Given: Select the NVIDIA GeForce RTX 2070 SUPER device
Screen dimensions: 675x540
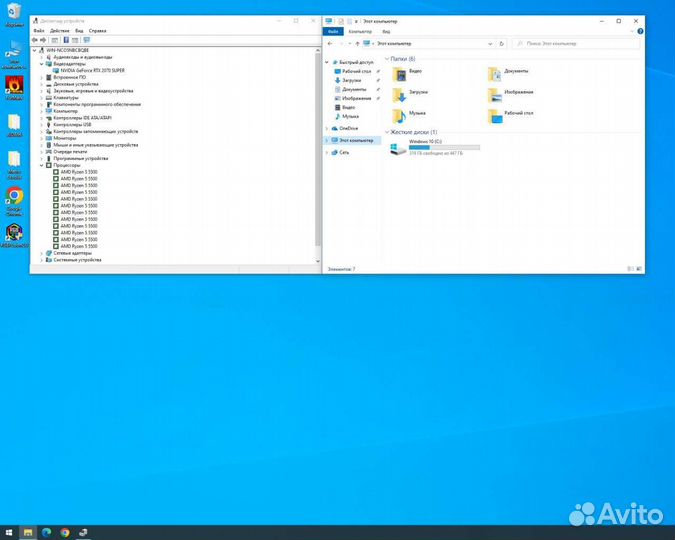Looking at the screenshot, I should click(x=92, y=70).
